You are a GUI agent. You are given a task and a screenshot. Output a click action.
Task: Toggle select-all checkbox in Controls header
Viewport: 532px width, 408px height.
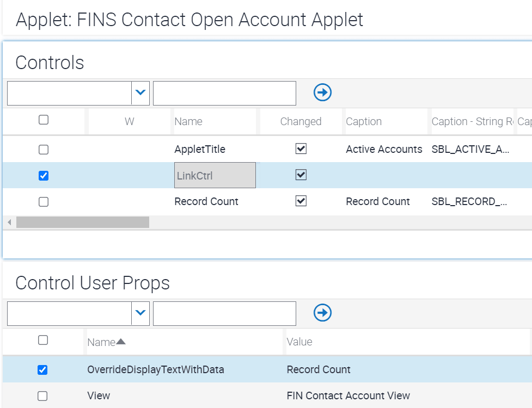pos(44,120)
